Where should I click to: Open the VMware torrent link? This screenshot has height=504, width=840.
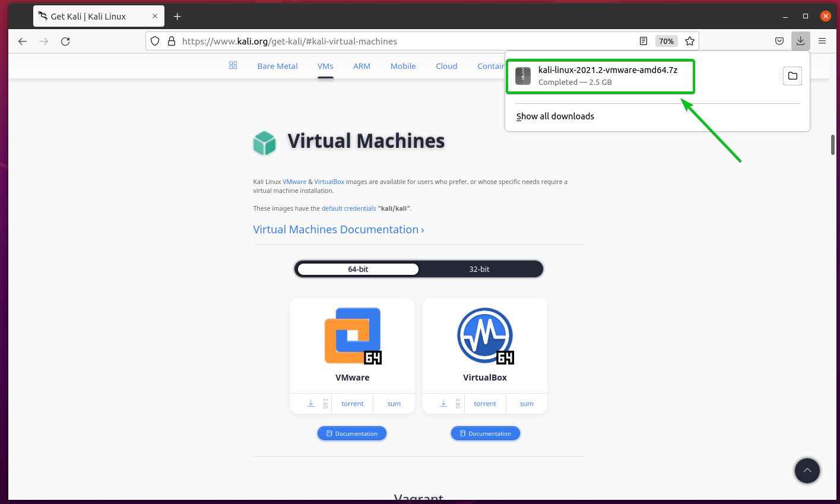coord(352,404)
